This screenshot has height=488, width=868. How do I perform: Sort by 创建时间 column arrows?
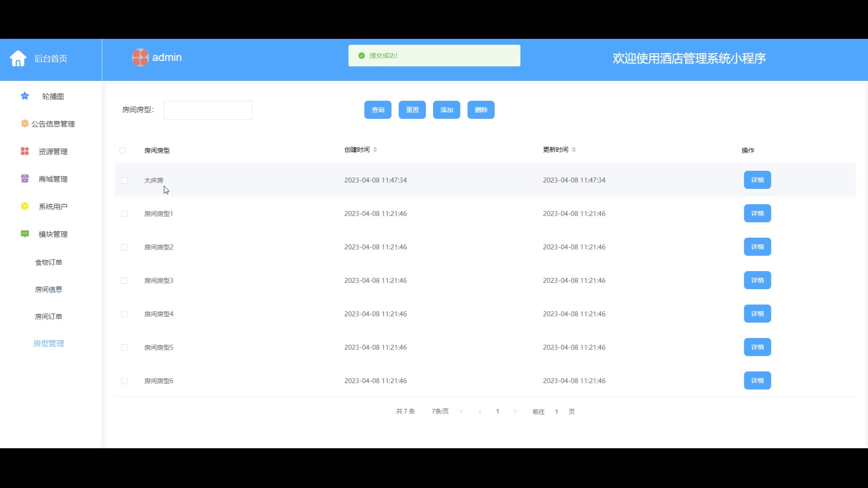pos(375,150)
